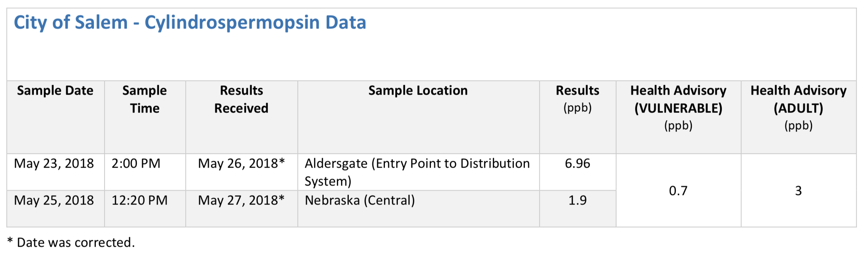
Task: Select the May 26, 2018* received cell
Action: pyautogui.click(x=241, y=163)
